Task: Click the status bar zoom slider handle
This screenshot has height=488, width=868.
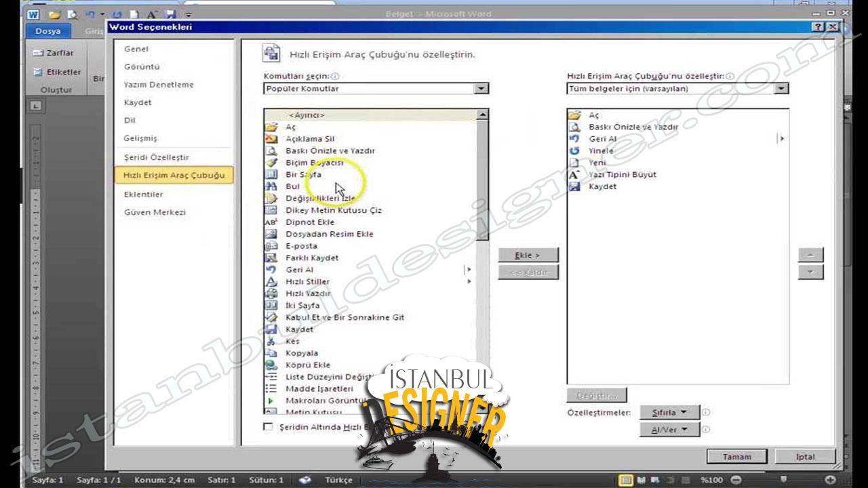Action: click(784, 480)
